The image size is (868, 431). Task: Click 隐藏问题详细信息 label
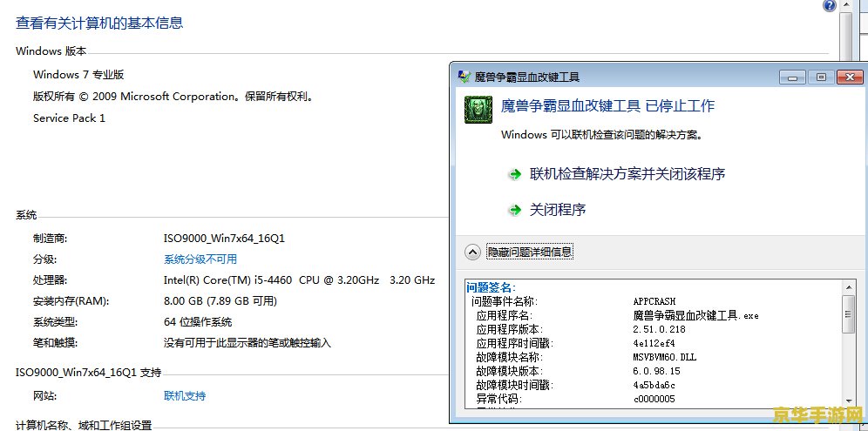click(x=530, y=253)
